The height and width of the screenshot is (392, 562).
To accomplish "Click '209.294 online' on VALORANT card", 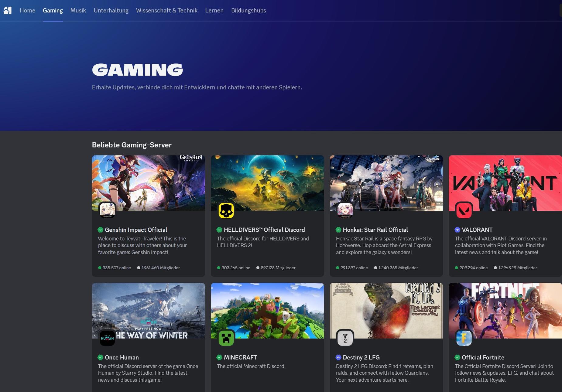I will [x=471, y=268].
